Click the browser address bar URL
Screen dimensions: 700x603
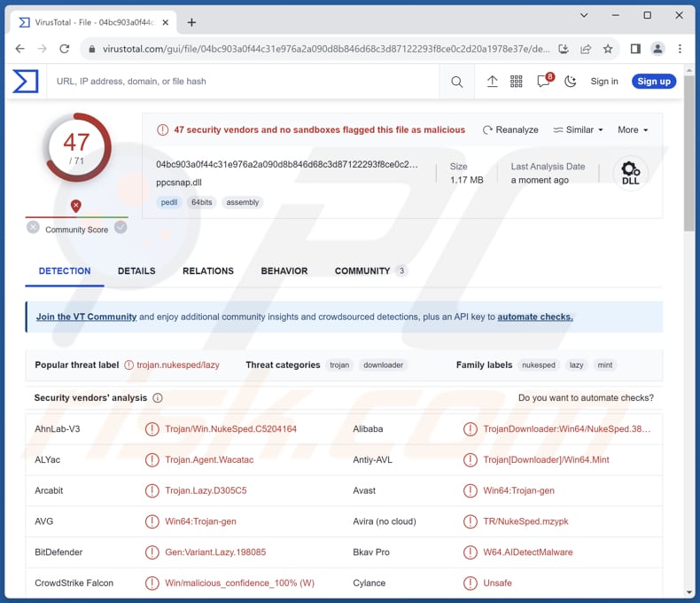tap(326, 49)
